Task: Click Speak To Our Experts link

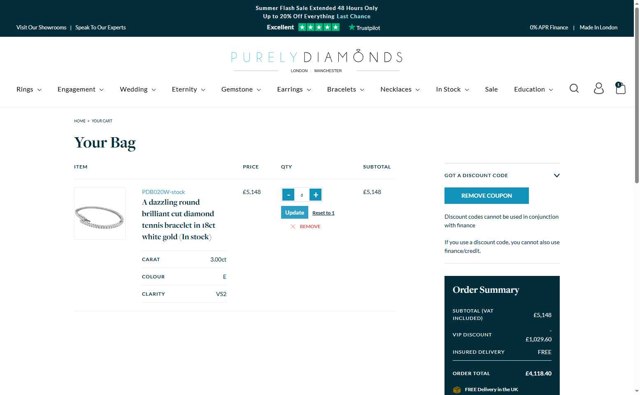Action: (100, 27)
